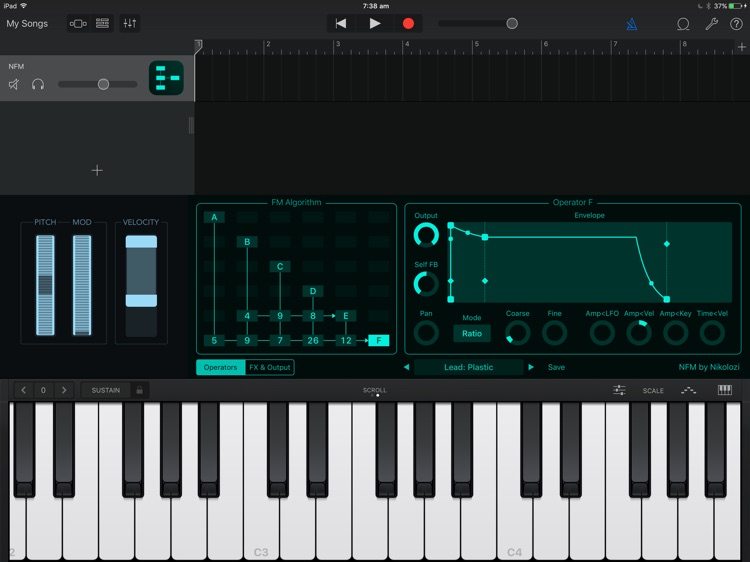Click the value 12 in the algorithm grid
This screenshot has height=562, width=750.
346,341
